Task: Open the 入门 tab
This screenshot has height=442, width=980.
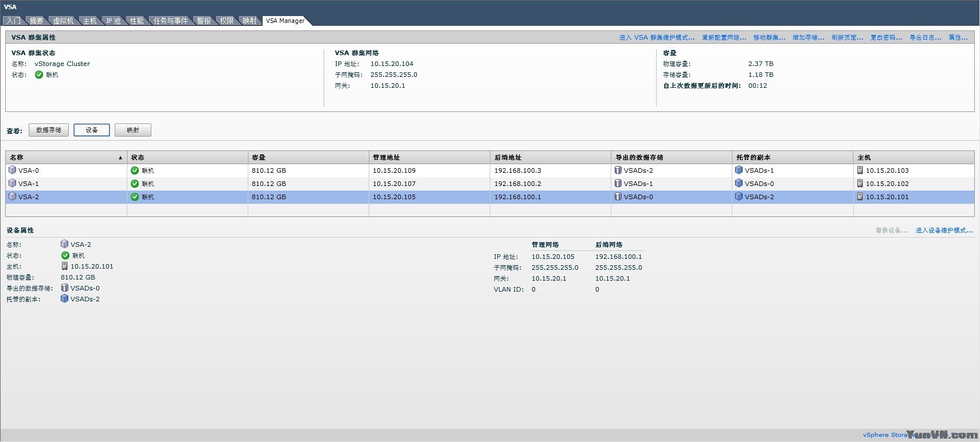Action: [14, 21]
